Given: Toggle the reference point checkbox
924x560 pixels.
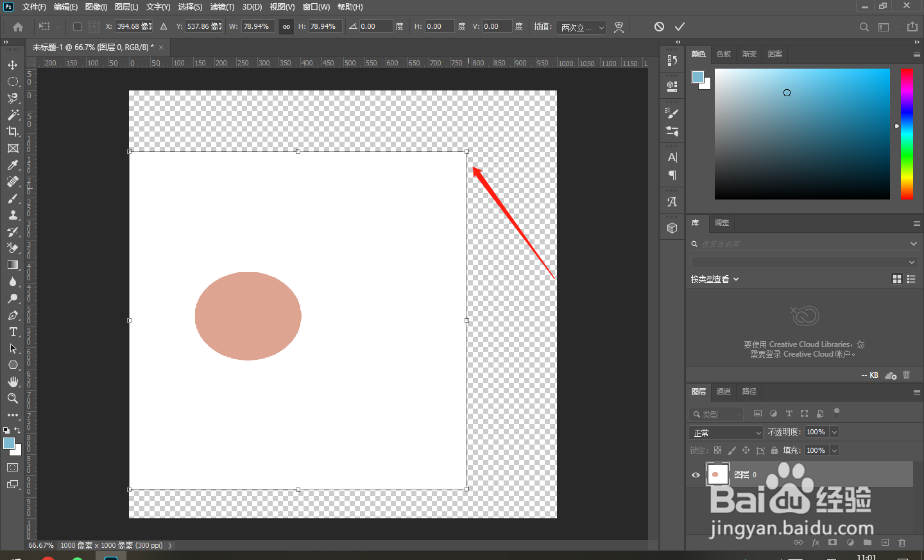Looking at the screenshot, I should click(77, 27).
